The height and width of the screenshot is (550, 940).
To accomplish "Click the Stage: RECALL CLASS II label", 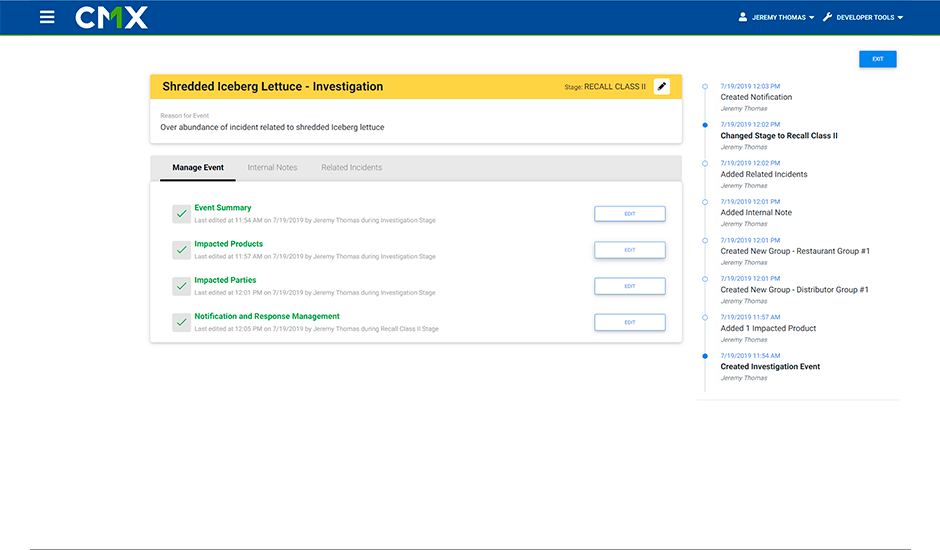I will pos(605,87).
